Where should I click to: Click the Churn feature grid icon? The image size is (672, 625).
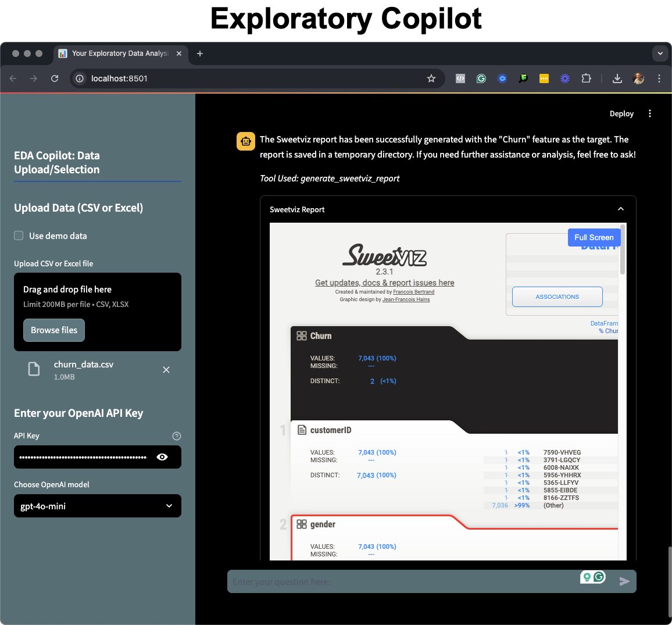tap(302, 335)
